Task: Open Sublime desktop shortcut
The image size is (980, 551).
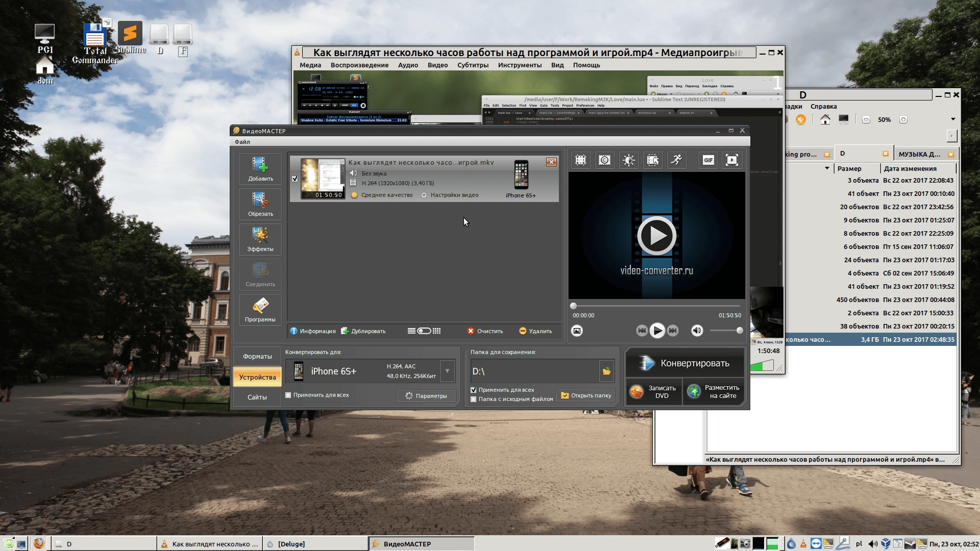Action: (130, 38)
